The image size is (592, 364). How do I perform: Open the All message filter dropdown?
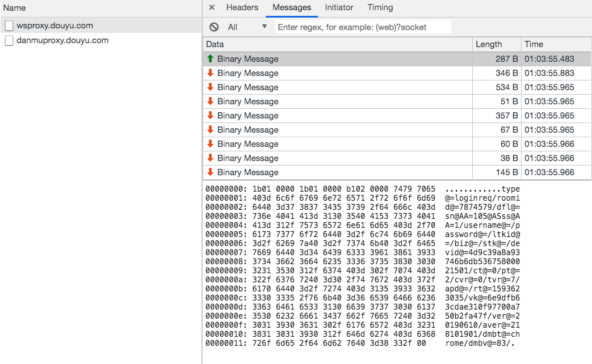tap(247, 27)
